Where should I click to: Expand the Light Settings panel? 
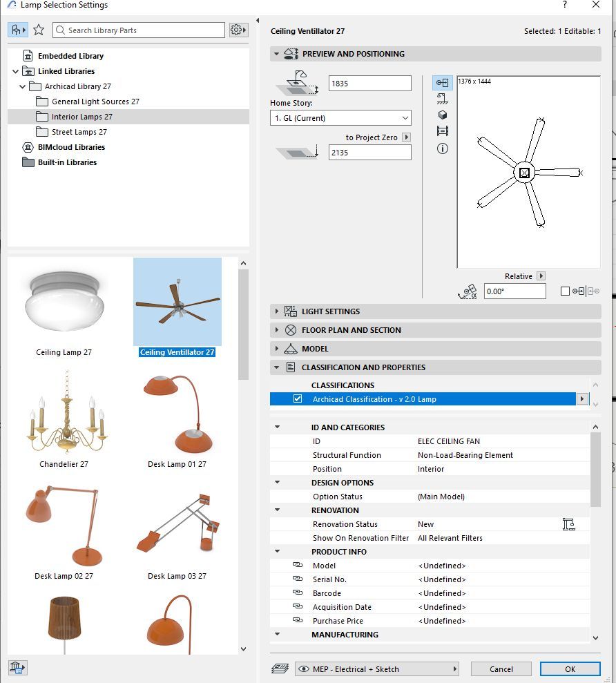pyautogui.click(x=276, y=311)
